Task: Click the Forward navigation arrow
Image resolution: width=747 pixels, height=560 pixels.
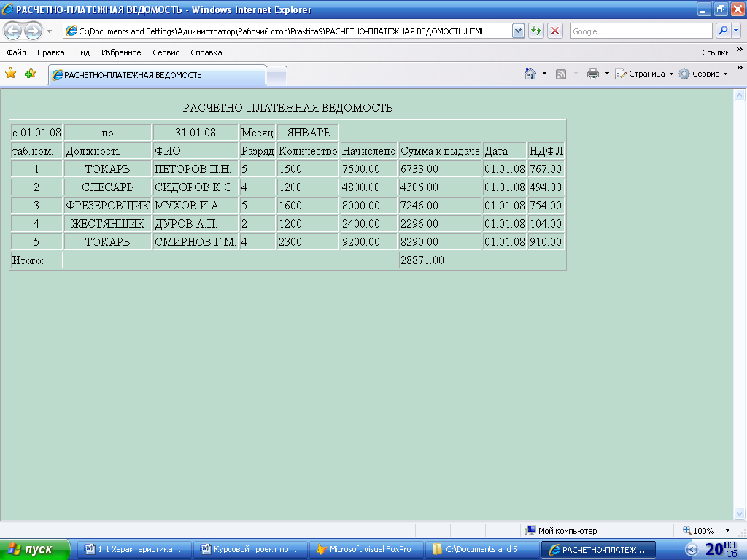Action: [x=33, y=31]
